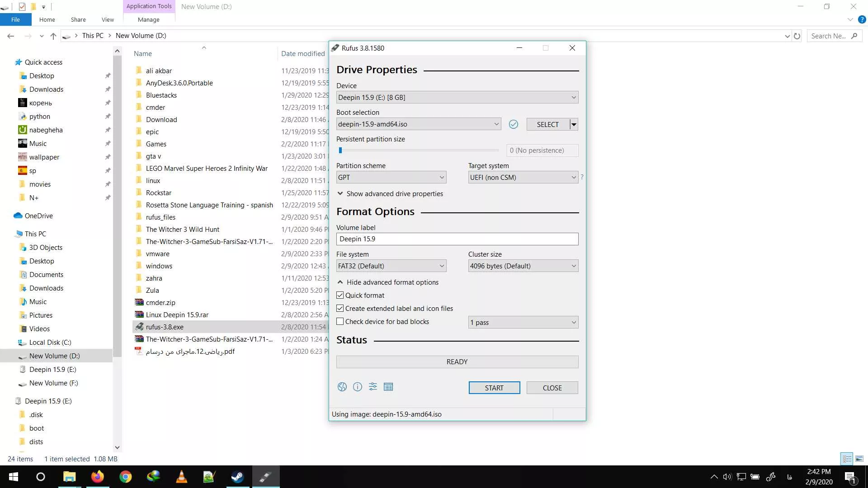This screenshot has height=488, width=868.
Task: Show the Rufus log icon
Action: [x=388, y=387]
